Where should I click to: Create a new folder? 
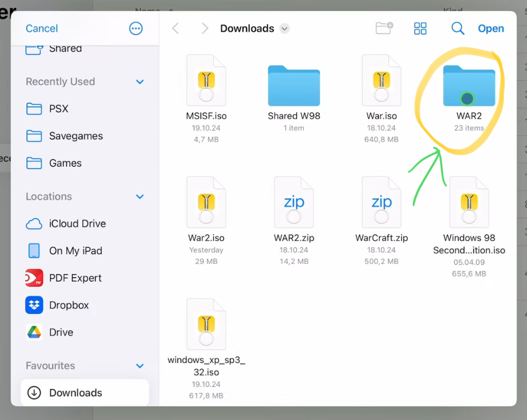384,28
